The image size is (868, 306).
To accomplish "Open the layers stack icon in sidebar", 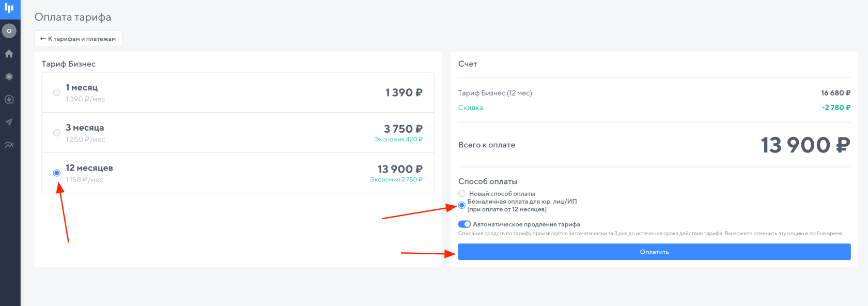I will point(9,76).
